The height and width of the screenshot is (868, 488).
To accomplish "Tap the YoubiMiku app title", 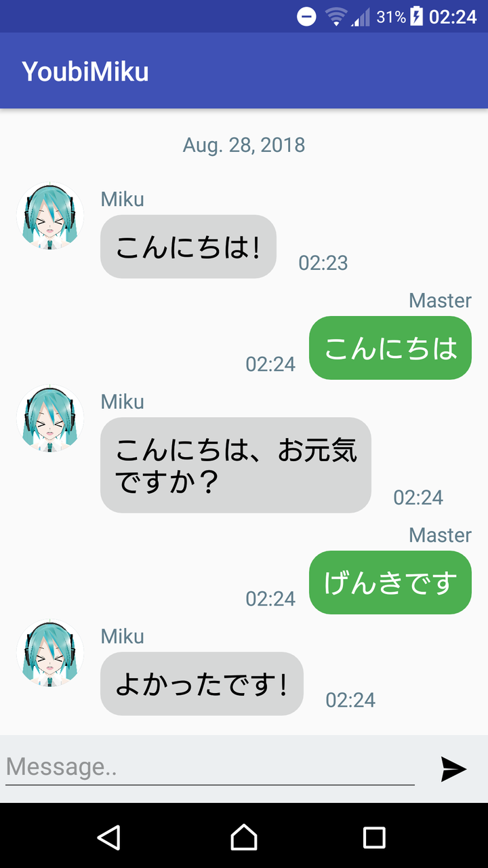I will tap(85, 71).
